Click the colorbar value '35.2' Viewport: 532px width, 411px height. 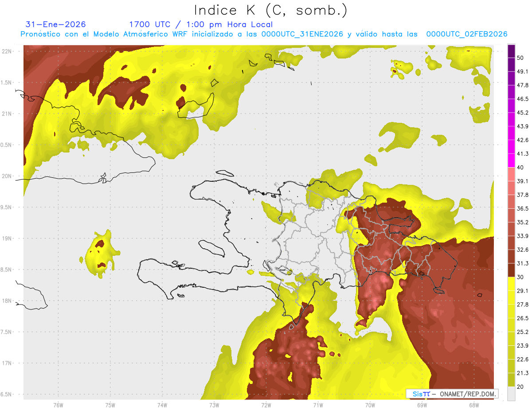pos(523,222)
